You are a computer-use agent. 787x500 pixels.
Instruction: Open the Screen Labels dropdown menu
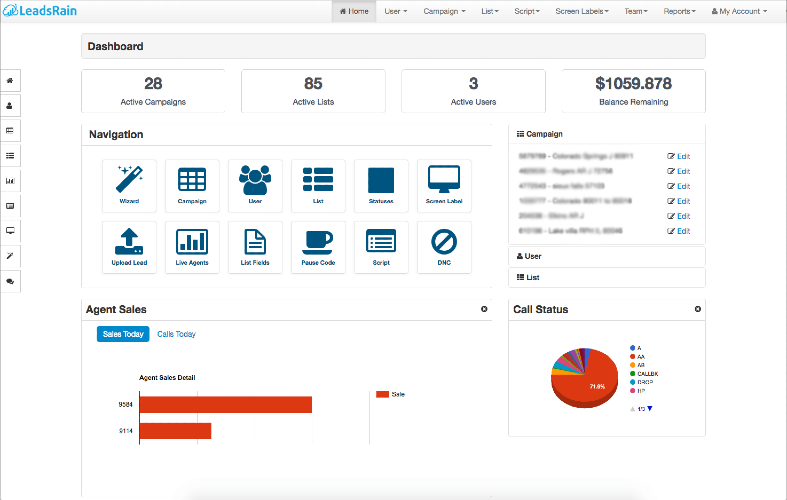pos(582,11)
